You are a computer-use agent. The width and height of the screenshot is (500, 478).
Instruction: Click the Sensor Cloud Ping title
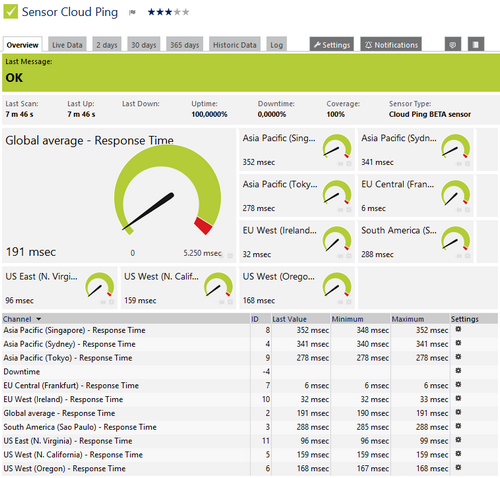(x=70, y=12)
